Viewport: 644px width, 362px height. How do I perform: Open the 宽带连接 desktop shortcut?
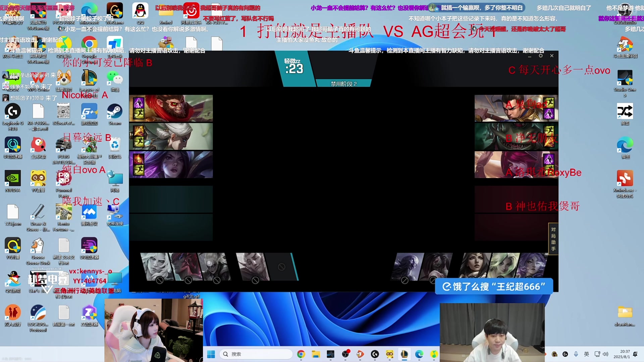(x=115, y=215)
